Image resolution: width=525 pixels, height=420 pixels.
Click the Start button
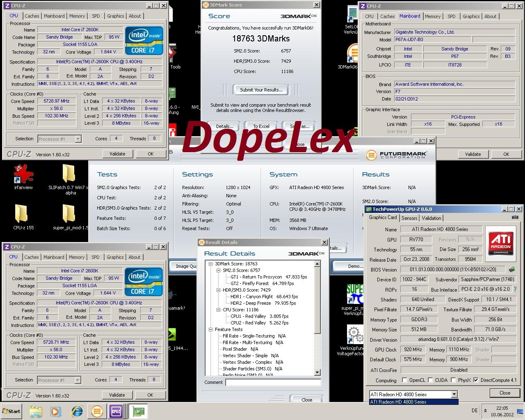(x=11, y=411)
